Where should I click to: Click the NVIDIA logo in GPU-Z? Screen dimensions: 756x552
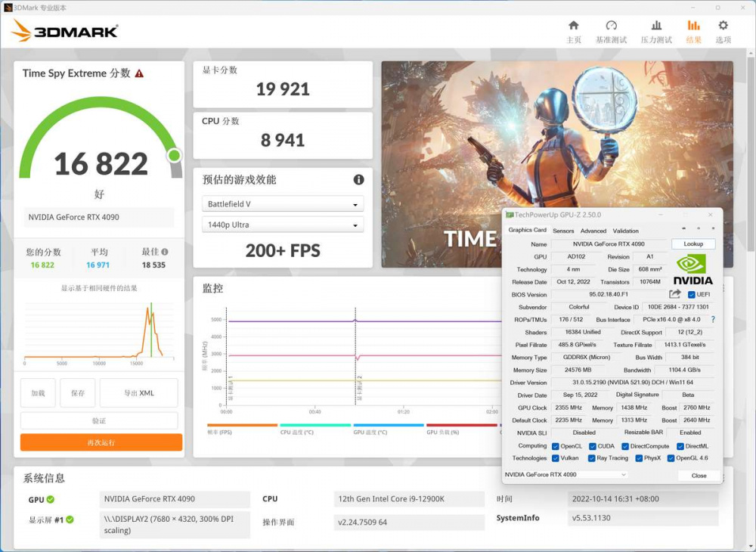(692, 269)
